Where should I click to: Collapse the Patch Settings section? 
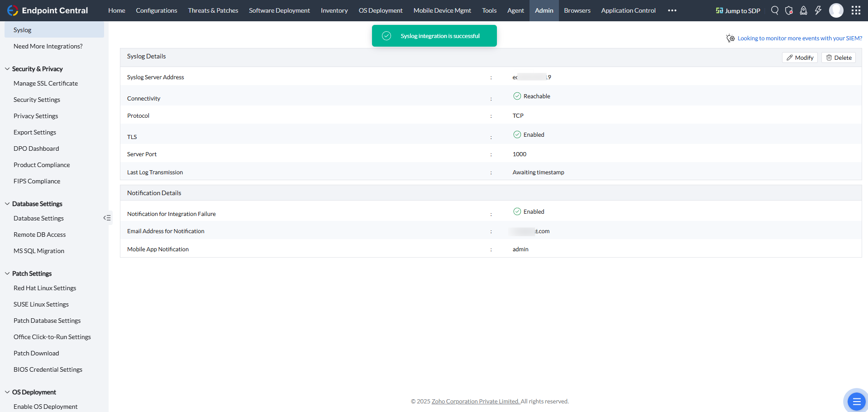(7, 273)
